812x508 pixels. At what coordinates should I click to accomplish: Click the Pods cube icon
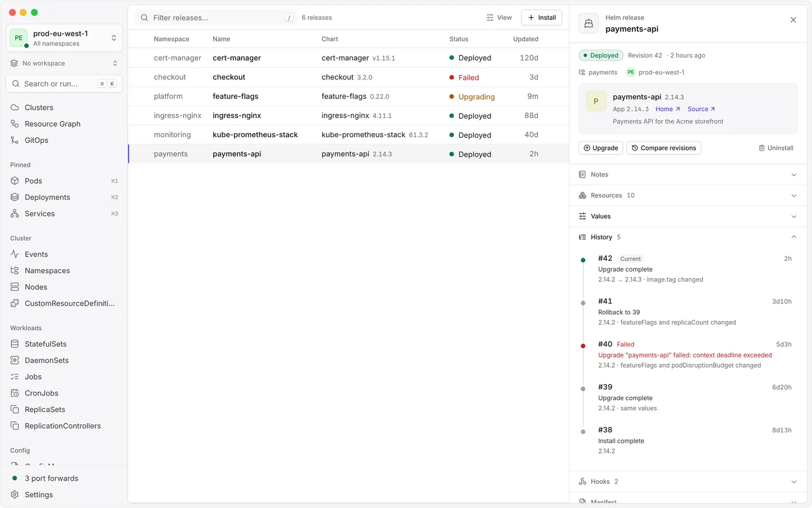coord(15,181)
